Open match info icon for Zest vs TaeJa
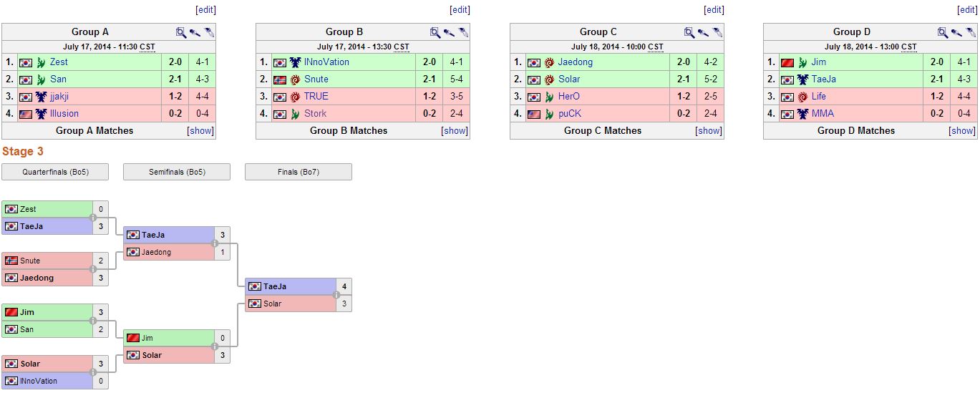This screenshot has height=393, width=980. 93,218
